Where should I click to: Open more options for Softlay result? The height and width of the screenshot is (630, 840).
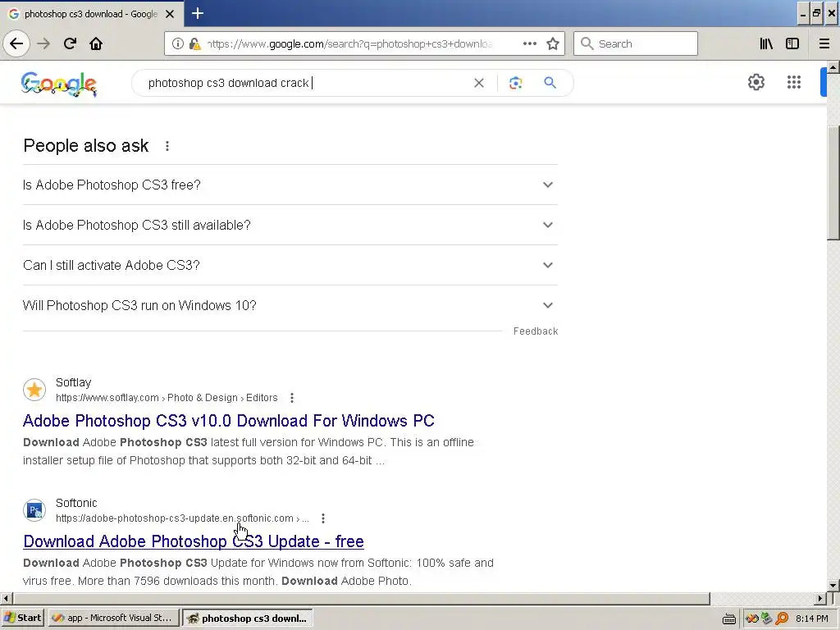[x=292, y=398]
